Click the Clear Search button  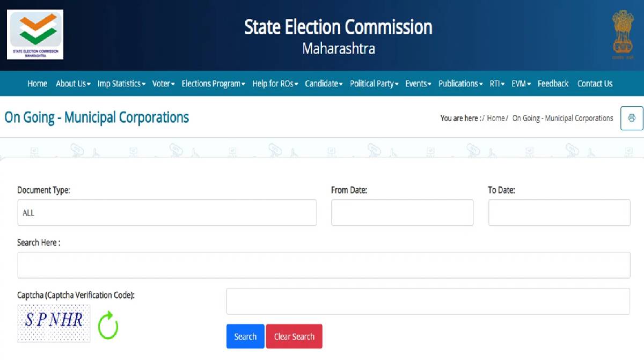click(x=294, y=336)
